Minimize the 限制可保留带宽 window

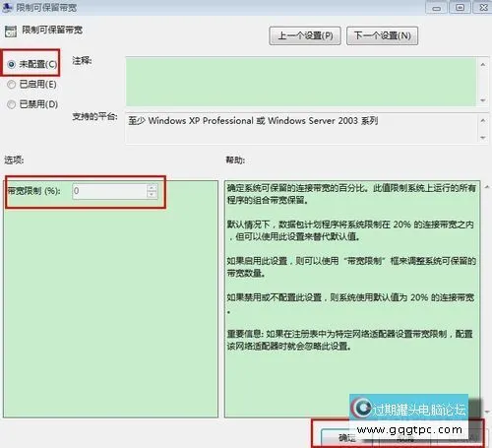point(437,8)
